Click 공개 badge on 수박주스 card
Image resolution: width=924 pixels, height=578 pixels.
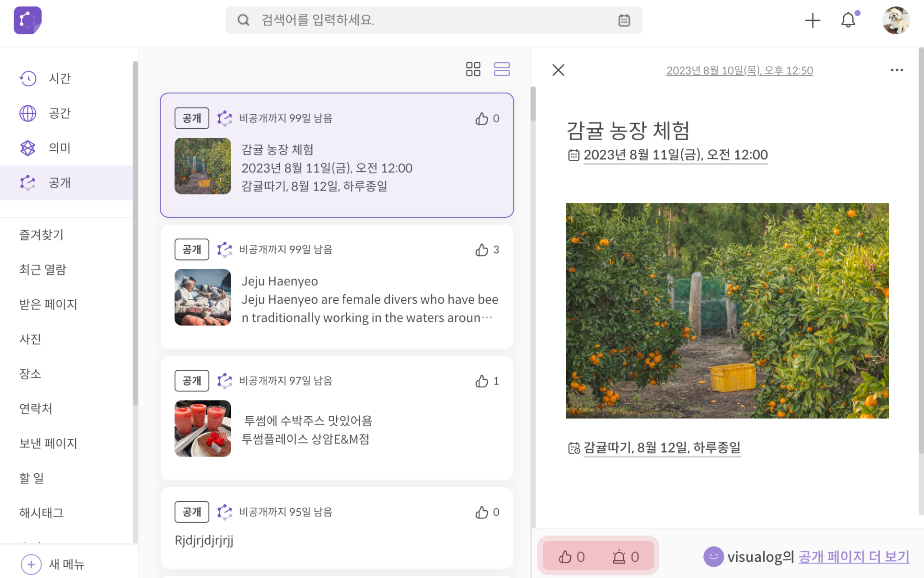pos(192,381)
